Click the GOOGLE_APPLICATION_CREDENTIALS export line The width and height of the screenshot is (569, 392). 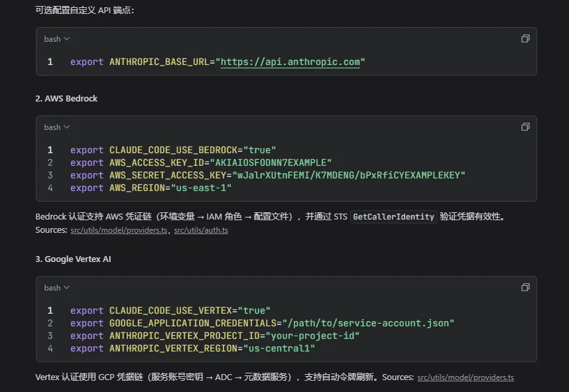tap(262, 323)
